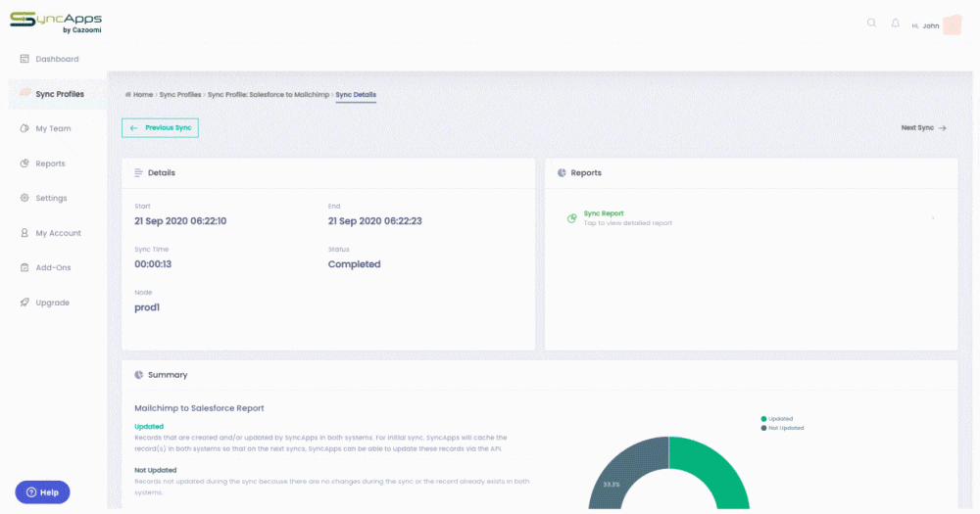Go to Home in the breadcrumb
Viewport: 980px width, 514px height.
click(142, 94)
